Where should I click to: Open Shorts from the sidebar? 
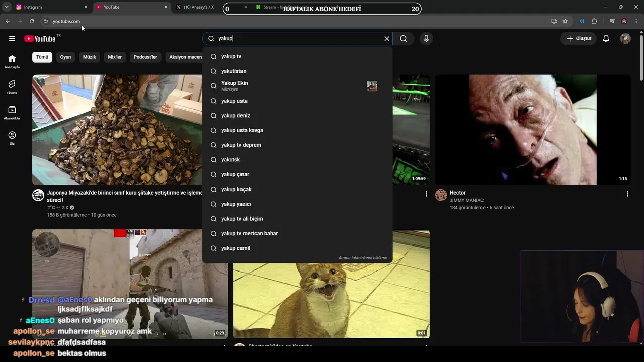12,87
